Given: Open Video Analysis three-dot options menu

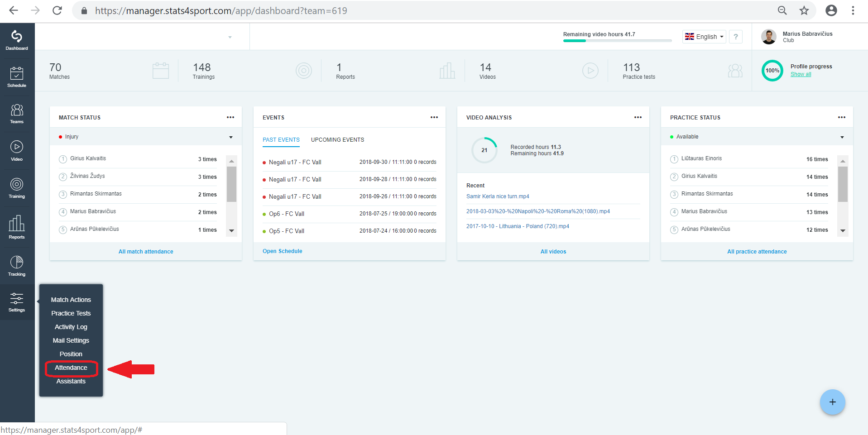Looking at the screenshot, I should point(638,117).
